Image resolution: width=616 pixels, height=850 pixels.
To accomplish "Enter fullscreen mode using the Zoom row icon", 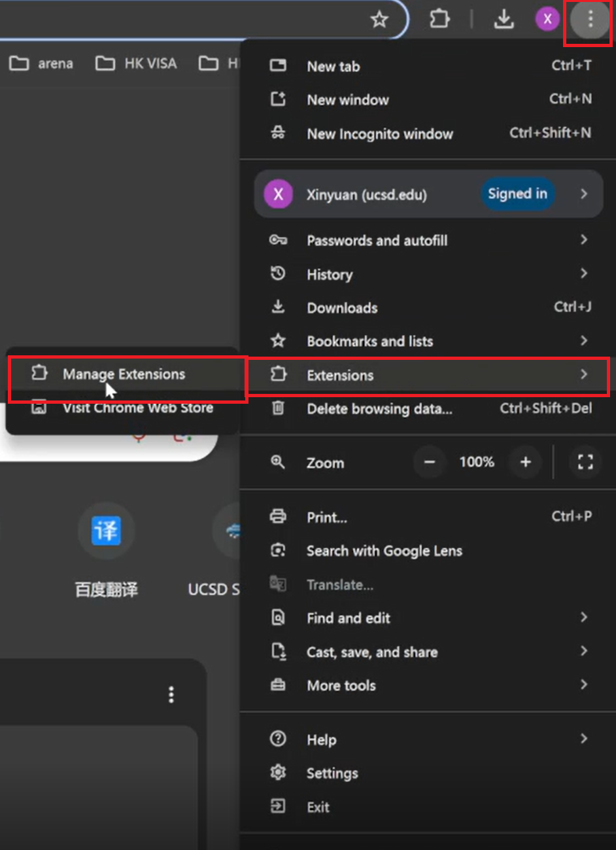I will [x=585, y=462].
